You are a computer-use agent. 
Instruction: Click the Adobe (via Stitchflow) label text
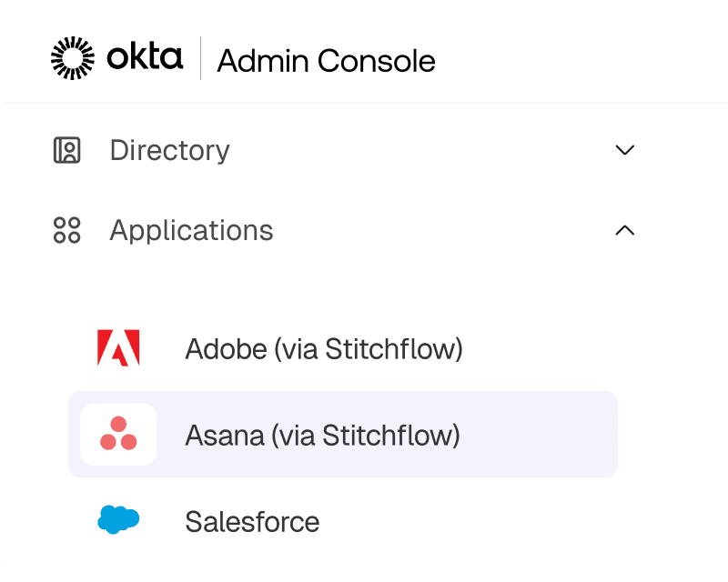coord(324,348)
